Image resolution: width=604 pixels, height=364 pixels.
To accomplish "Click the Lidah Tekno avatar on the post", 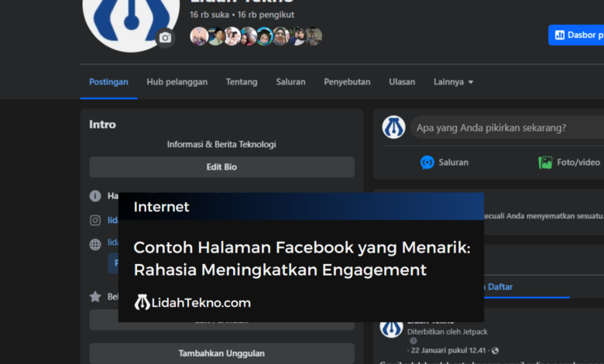I will click(x=391, y=328).
